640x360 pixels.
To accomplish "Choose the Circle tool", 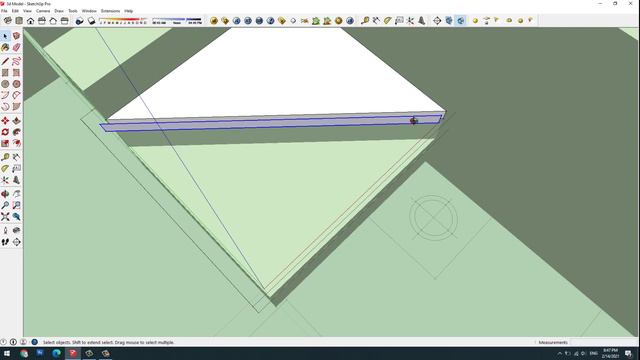I will (x=5, y=84).
